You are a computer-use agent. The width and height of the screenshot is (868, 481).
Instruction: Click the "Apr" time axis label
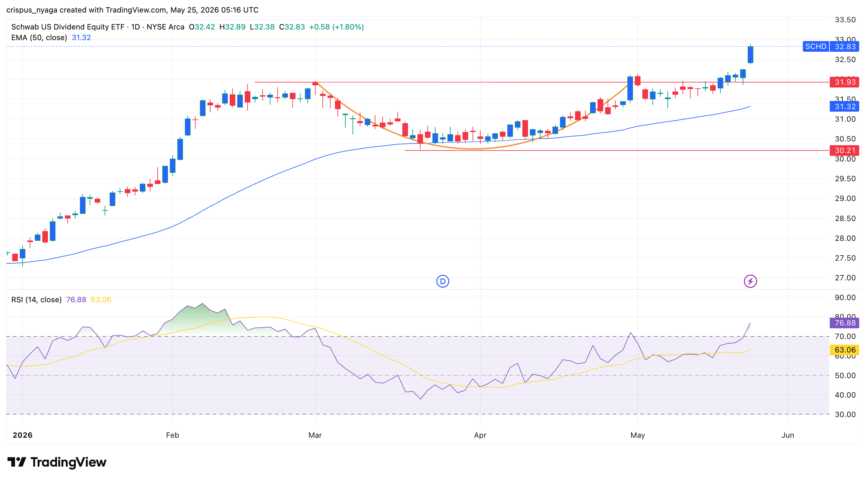point(480,435)
